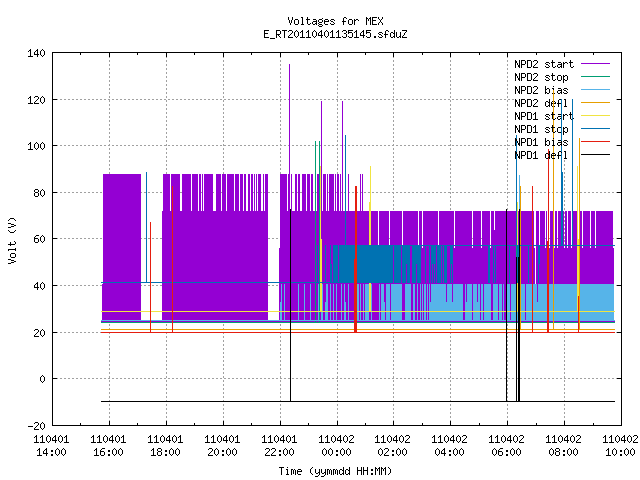The width and height of the screenshot is (640, 480).
Task: Click the 110401 22:00 time tick label
Action: click(279, 446)
